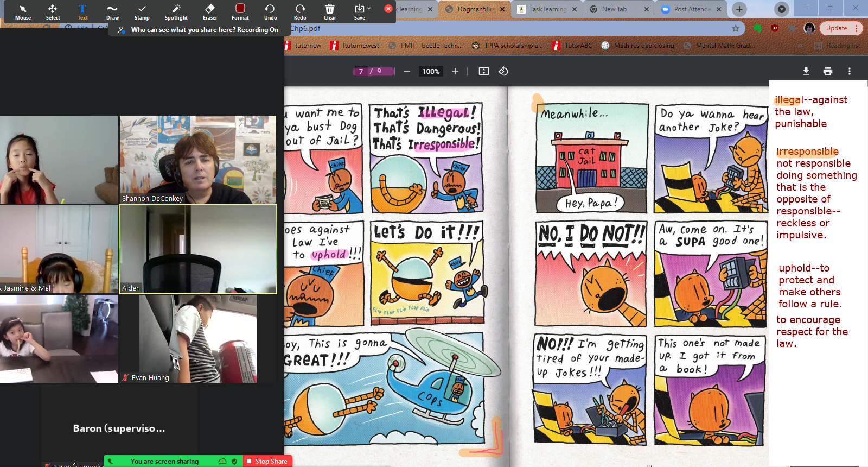The width and height of the screenshot is (868, 467).
Task: Open the Itutornewest bookmark
Action: tap(355, 46)
